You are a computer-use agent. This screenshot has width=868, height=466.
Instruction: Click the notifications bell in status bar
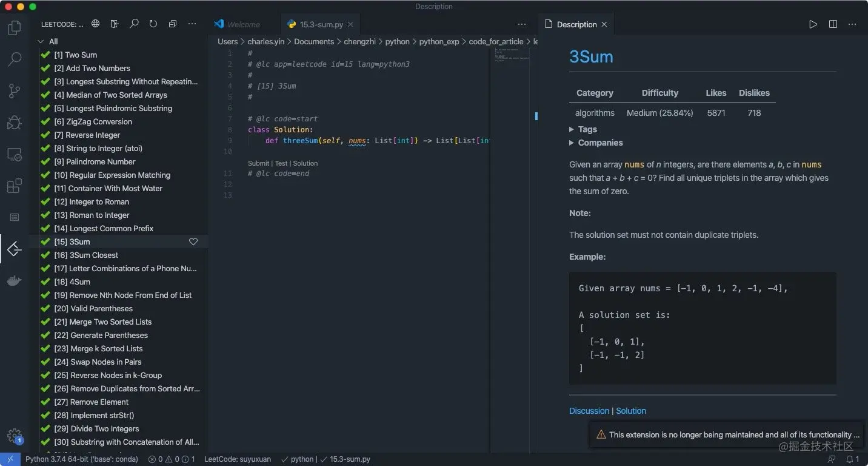pyautogui.click(x=849, y=459)
